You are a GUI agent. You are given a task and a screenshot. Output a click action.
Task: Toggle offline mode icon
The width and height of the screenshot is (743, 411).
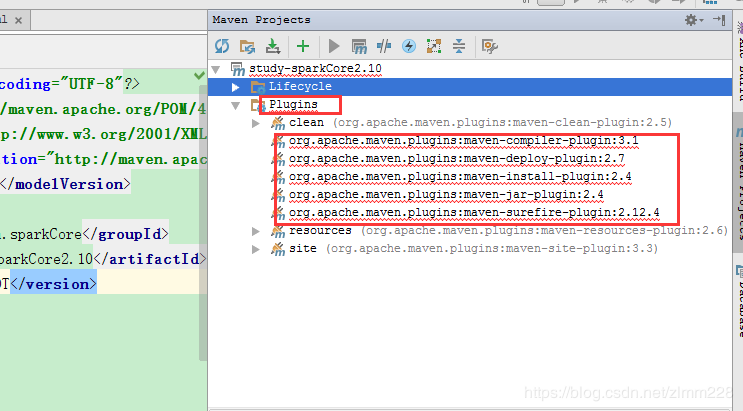point(384,46)
